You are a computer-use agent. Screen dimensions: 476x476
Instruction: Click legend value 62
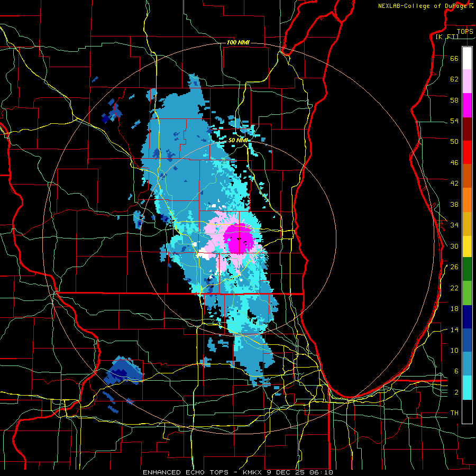pos(454,79)
